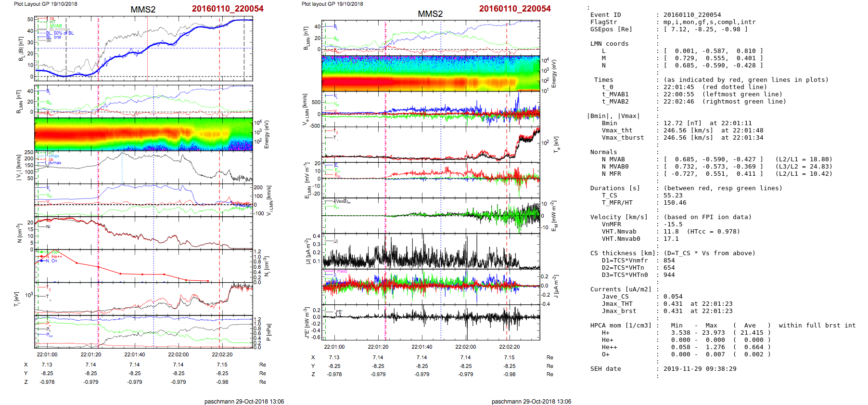
Task: Select the H+ average 21.415 in the HPCA table
Action: pos(752,333)
